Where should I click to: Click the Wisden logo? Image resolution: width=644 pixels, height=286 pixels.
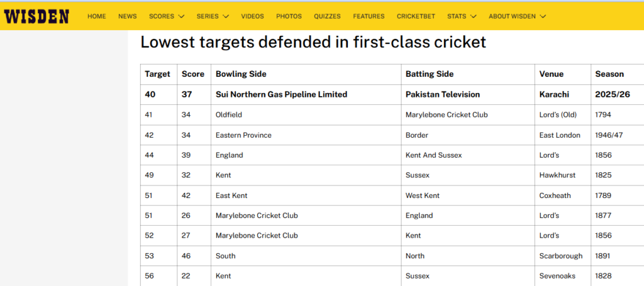36,16
